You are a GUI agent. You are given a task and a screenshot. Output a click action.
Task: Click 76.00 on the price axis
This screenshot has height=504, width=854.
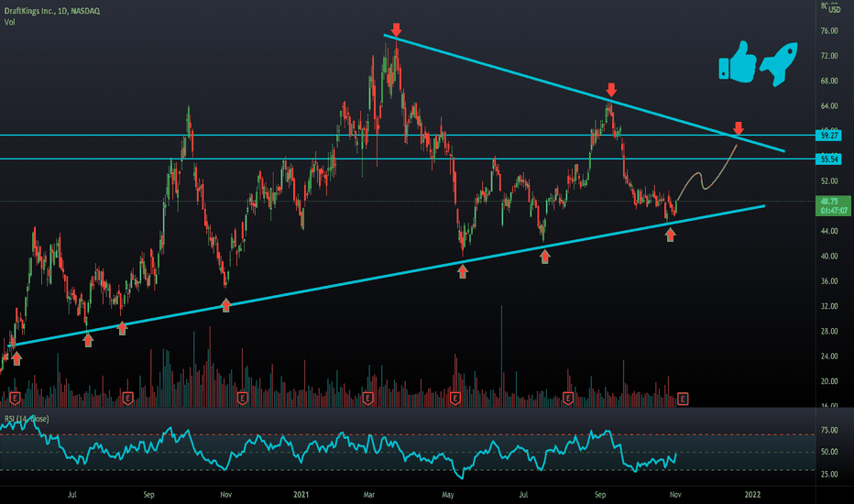coord(829,31)
